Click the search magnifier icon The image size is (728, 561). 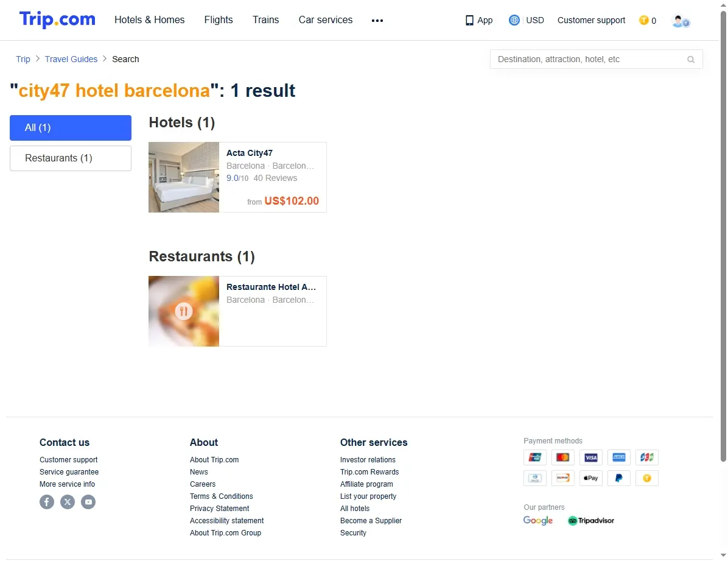[x=691, y=60]
